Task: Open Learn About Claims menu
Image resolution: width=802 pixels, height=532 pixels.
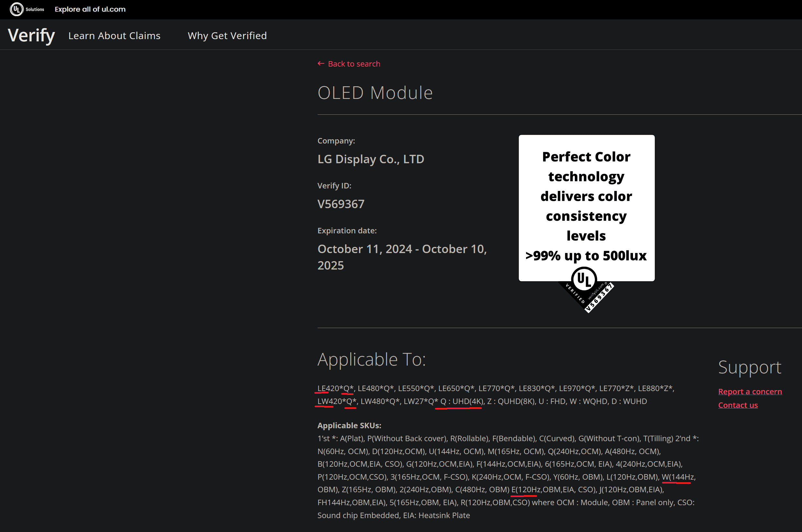Action: (114, 36)
